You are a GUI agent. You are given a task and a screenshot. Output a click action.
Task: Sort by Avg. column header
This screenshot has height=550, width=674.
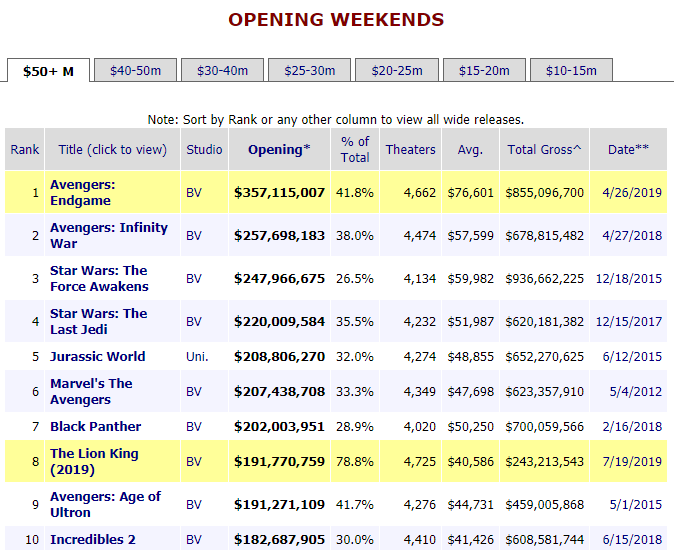point(470,150)
